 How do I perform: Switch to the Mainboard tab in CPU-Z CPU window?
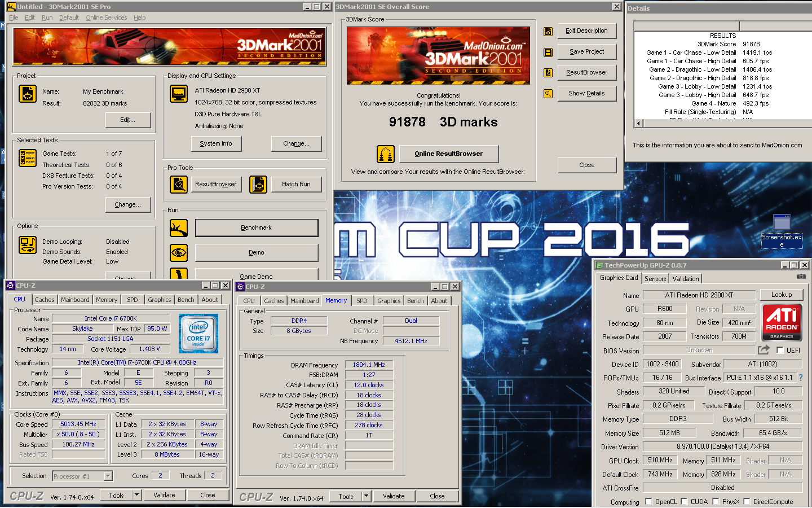75,300
